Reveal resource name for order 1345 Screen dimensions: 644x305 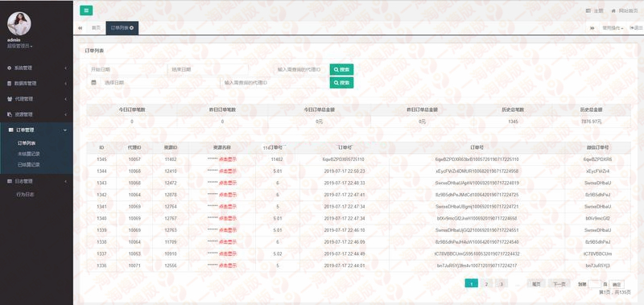pos(228,159)
